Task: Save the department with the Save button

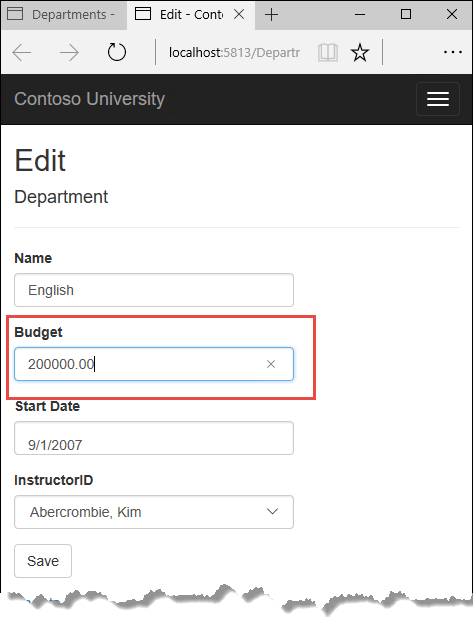Action: 43,561
